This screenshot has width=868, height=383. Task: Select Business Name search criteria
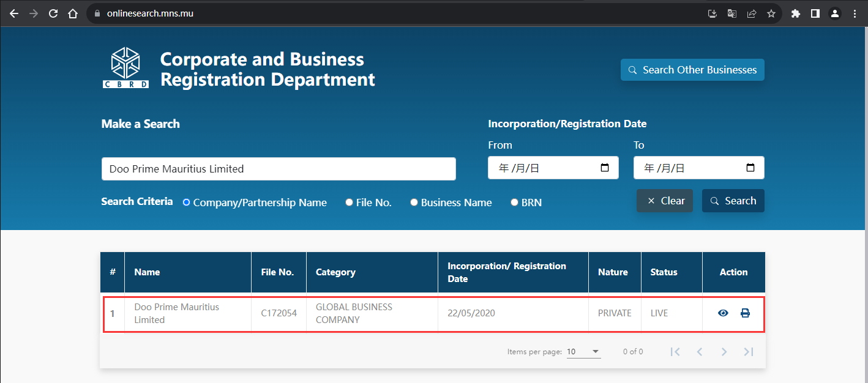click(x=414, y=202)
